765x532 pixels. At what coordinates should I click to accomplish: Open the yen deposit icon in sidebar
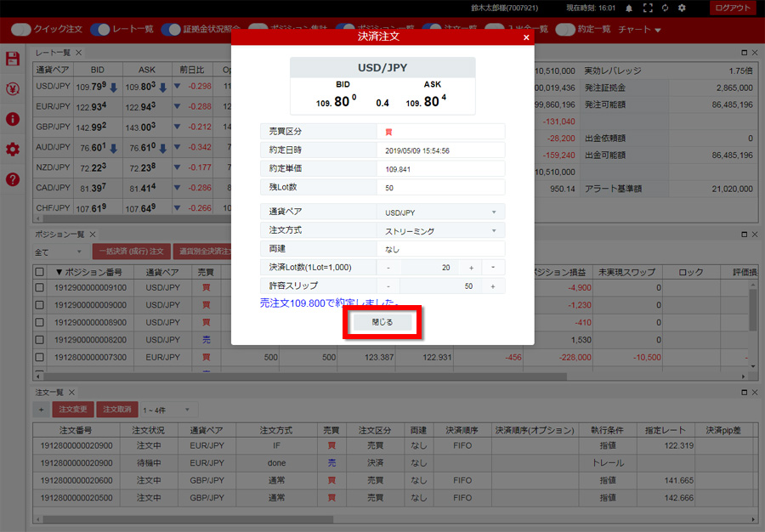(x=13, y=88)
